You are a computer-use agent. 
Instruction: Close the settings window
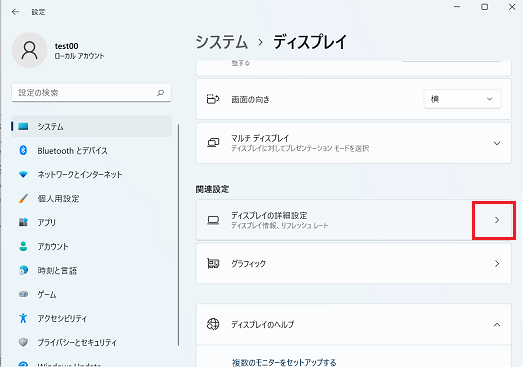pyautogui.click(x=512, y=7)
